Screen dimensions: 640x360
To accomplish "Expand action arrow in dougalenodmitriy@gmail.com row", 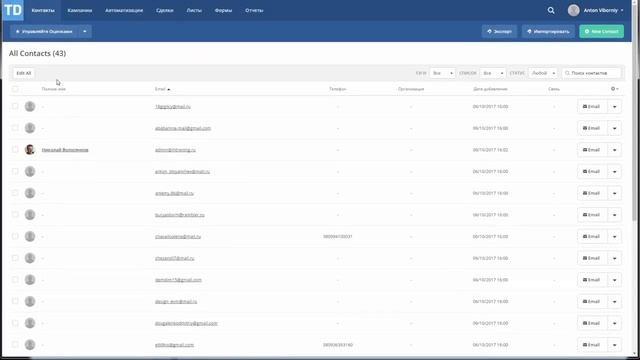I will [x=614, y=323].
